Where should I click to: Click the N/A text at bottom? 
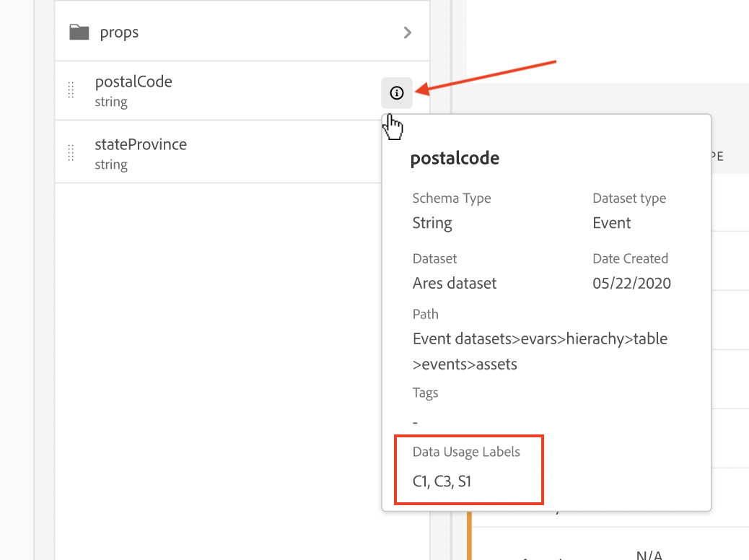tap(649, 555)
